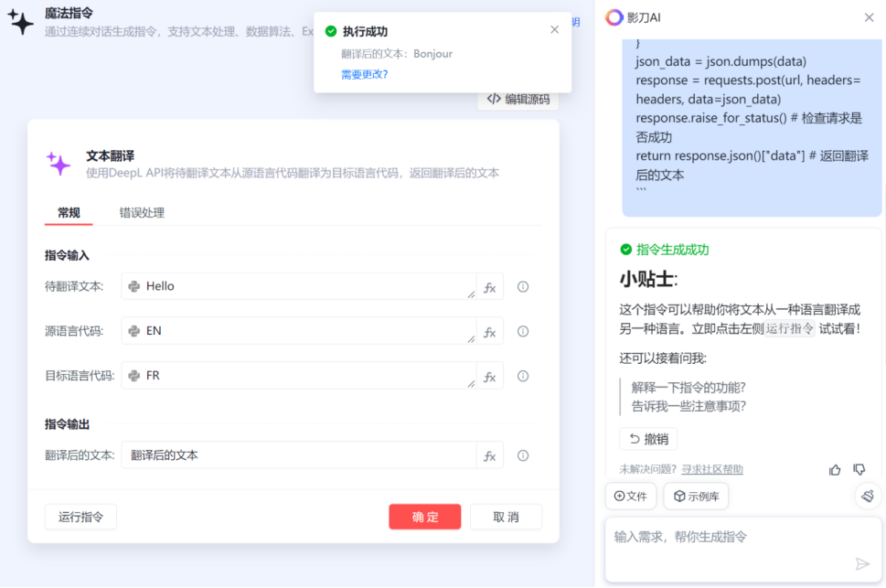This screenshot has height=588, width=886.
Task: Give thumbs down to AI response
Action: click(859, 469)
